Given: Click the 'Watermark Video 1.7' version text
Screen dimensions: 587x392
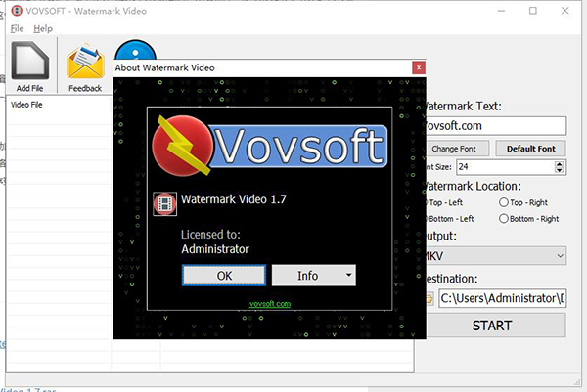Looking at the screenshot, I should 234,199.
